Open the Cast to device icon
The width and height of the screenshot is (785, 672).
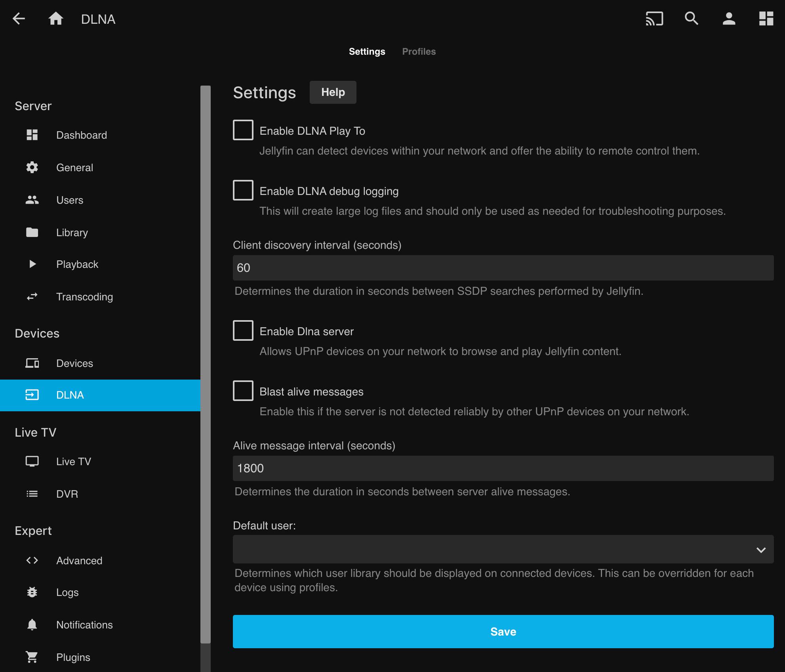tap(654, 19)
